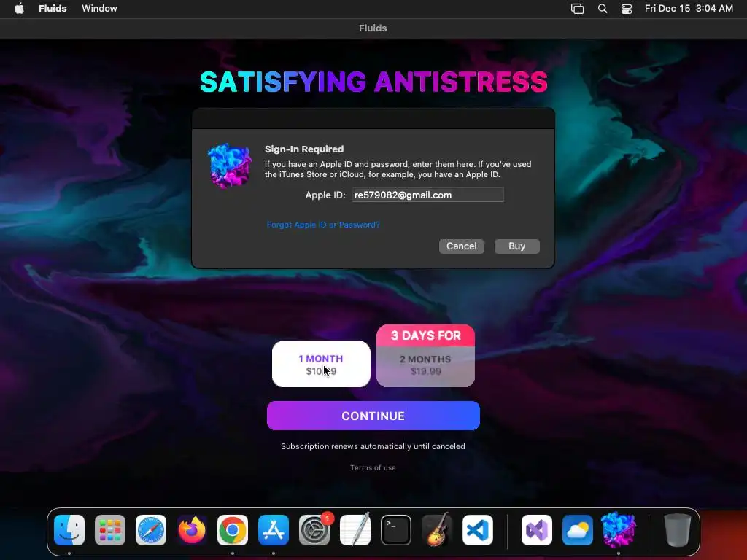Viewport: 747px width, 560px height.
Task: Launch Firefox from the dock
Action: [x=192, y=530]
